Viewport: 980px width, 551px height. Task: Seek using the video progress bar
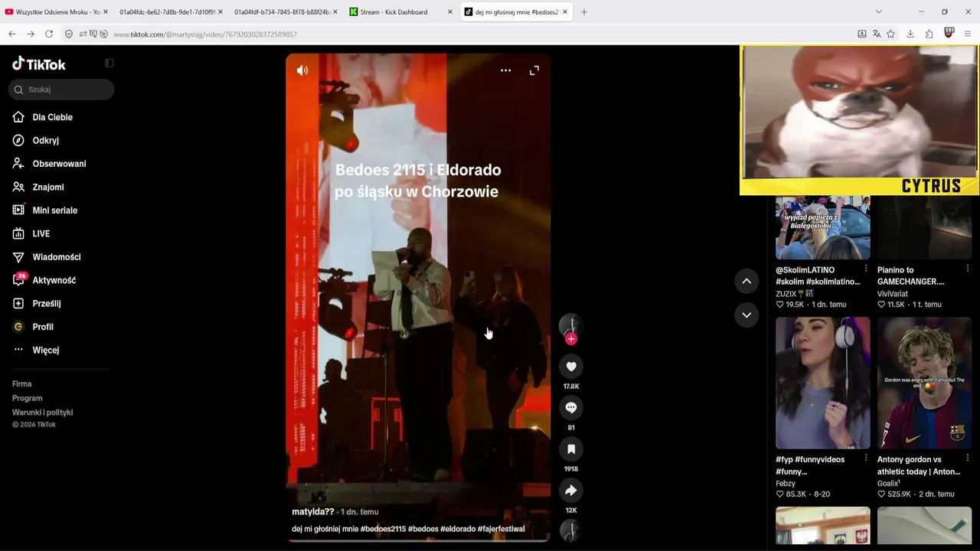418,540
